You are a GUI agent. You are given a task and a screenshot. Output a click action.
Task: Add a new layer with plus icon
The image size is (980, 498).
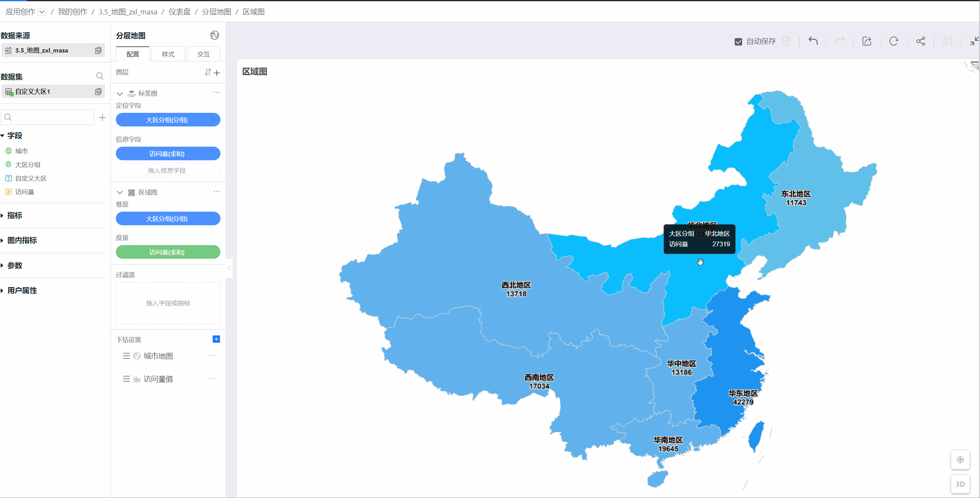[217, 72]
